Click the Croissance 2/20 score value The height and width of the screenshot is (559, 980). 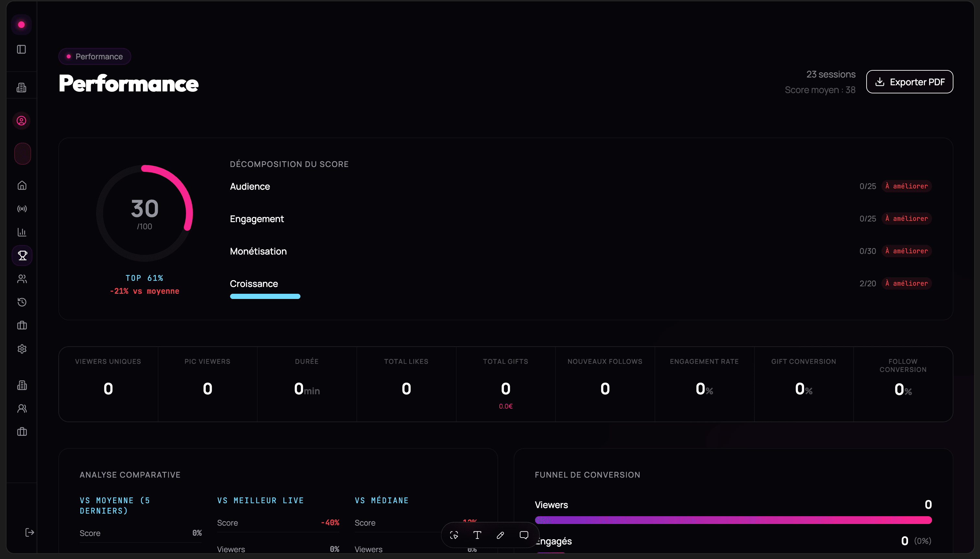click(868, 283)
